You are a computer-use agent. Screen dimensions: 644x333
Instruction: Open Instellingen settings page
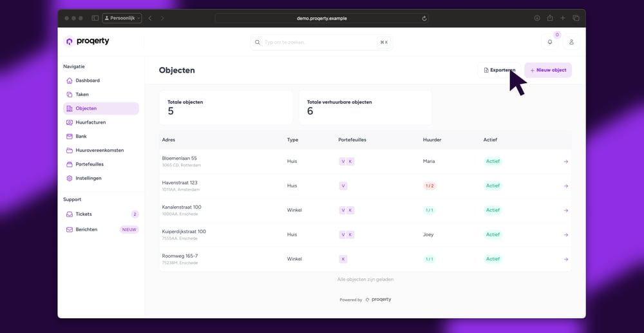pyautogui.click(x=101, y=178)
